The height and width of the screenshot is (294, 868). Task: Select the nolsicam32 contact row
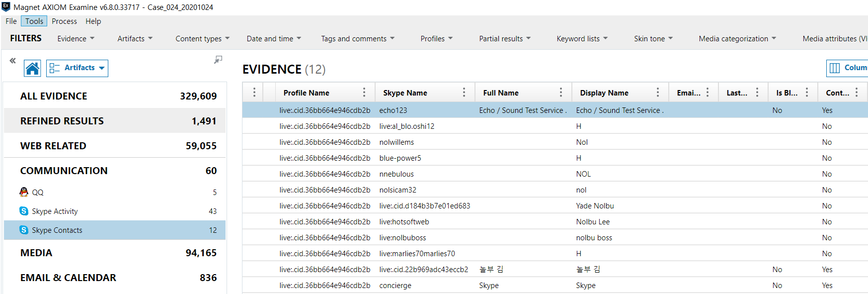pyautogui.click(x=555, y=190)
